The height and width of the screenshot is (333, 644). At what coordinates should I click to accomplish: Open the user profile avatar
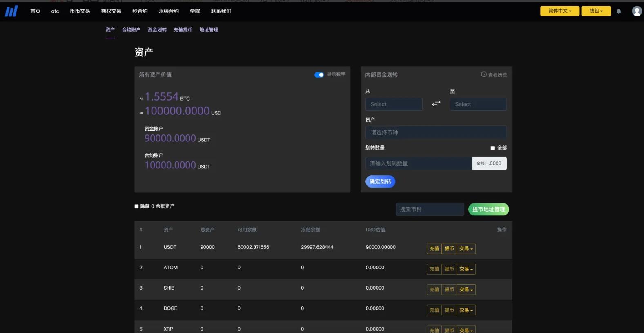pyautogui.click(x=637, y=11)
